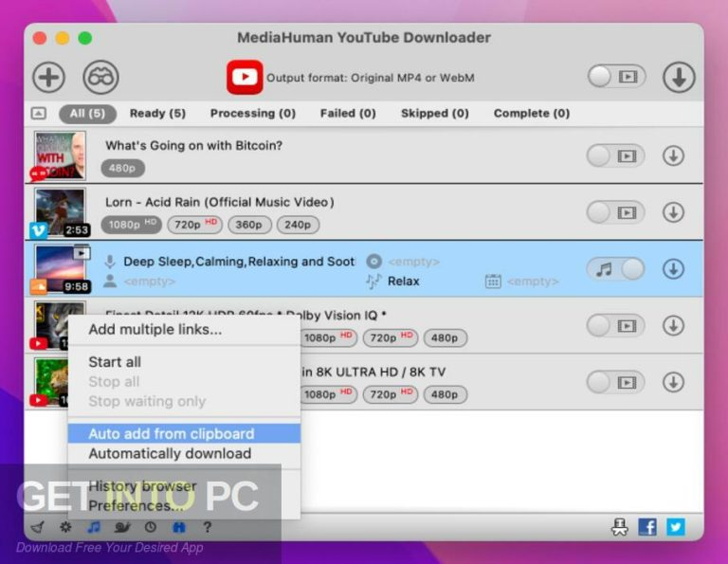Click the microphone title icon on Deep Sleep row

pyautogui.click(x=110, y=262)
